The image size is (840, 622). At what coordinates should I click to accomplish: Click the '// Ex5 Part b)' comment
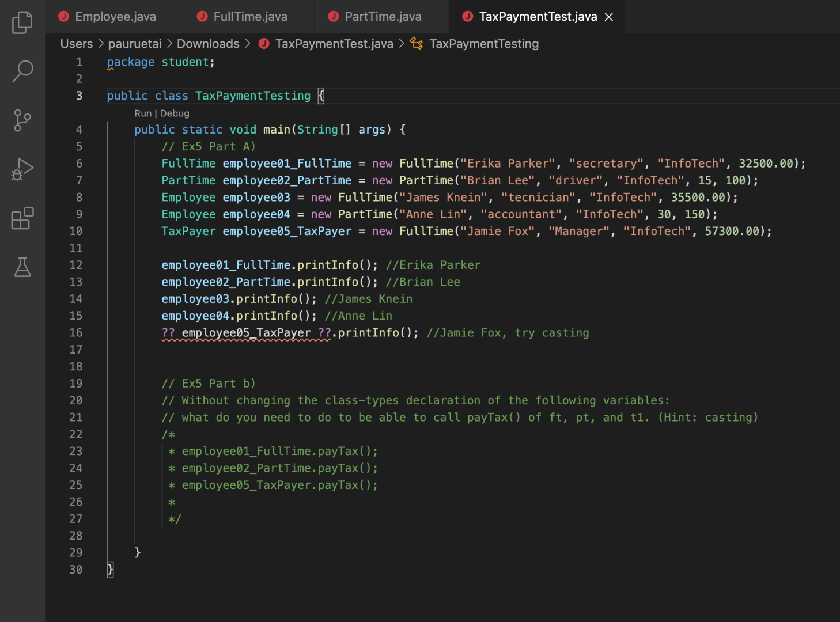click(209, 384)
